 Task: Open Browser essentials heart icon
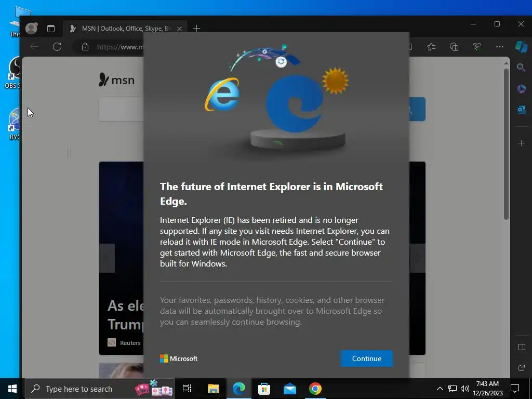477,47
